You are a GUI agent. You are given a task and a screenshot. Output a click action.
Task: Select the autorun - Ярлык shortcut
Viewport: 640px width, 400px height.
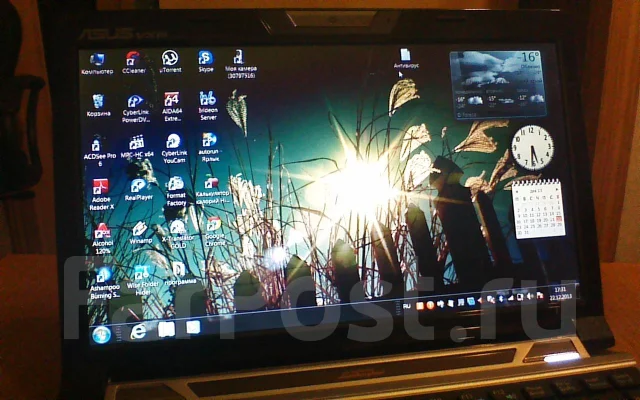(x=209, y=147)
